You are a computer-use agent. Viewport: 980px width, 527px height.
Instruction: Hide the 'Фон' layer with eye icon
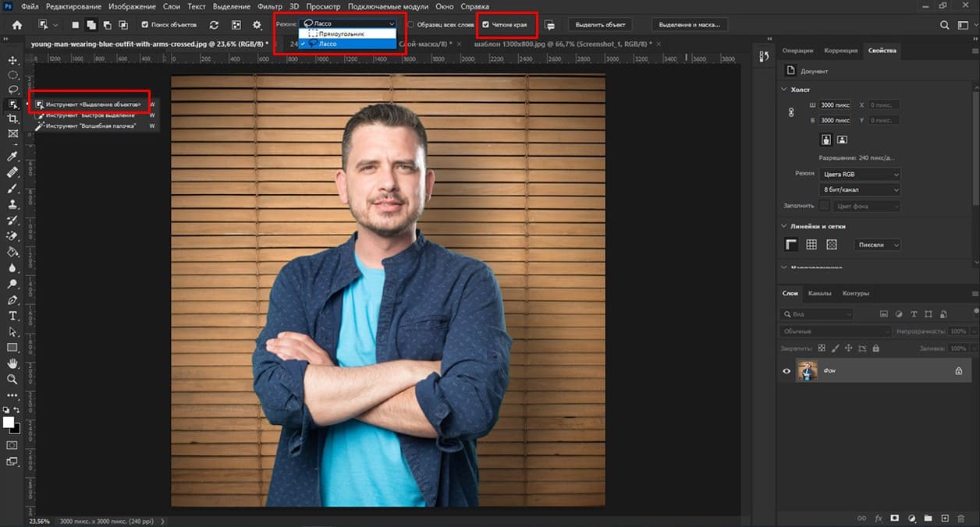tap(786, 371)
